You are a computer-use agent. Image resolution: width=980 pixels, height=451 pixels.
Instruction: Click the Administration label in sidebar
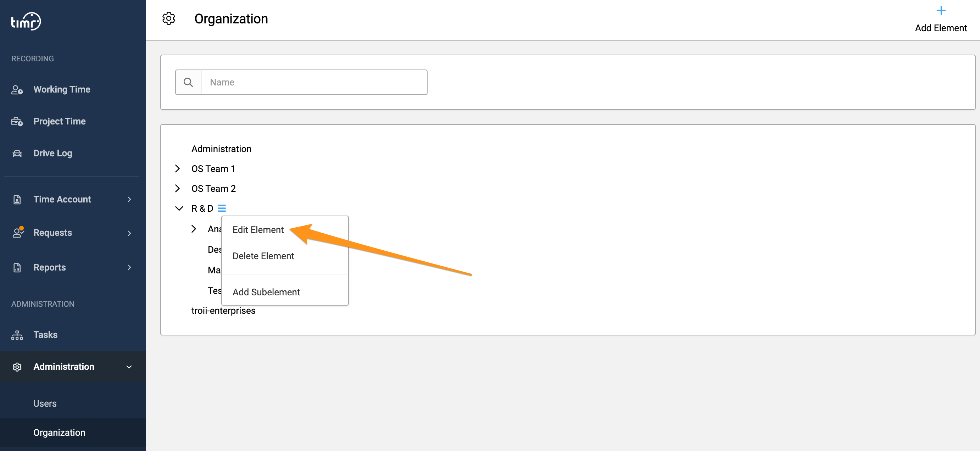[63, 367]
